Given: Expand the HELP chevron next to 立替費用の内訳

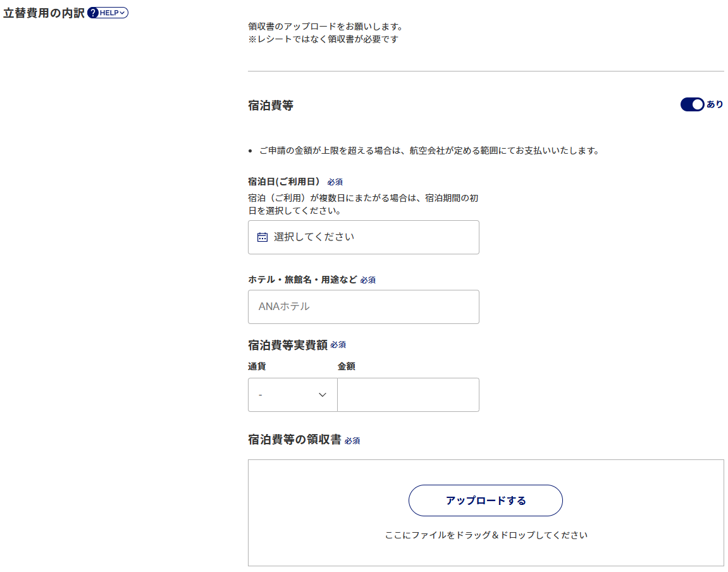Looking at the screenshot, I should coord(123,13).
